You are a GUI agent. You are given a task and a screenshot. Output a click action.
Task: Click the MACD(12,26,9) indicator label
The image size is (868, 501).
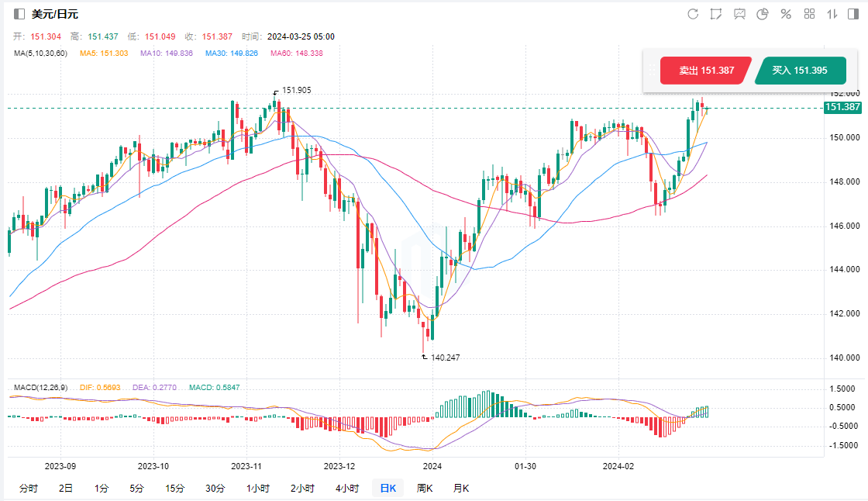click(40, 387)
